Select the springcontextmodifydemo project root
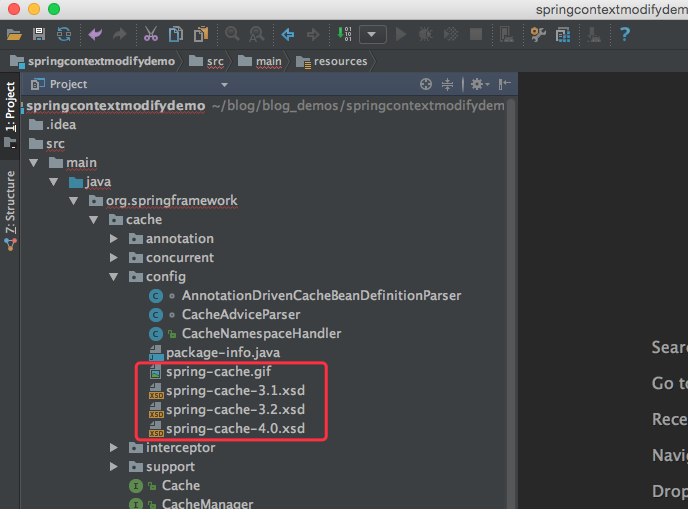Viewport: 688px width, 509px height. click(x=116, y=106)
